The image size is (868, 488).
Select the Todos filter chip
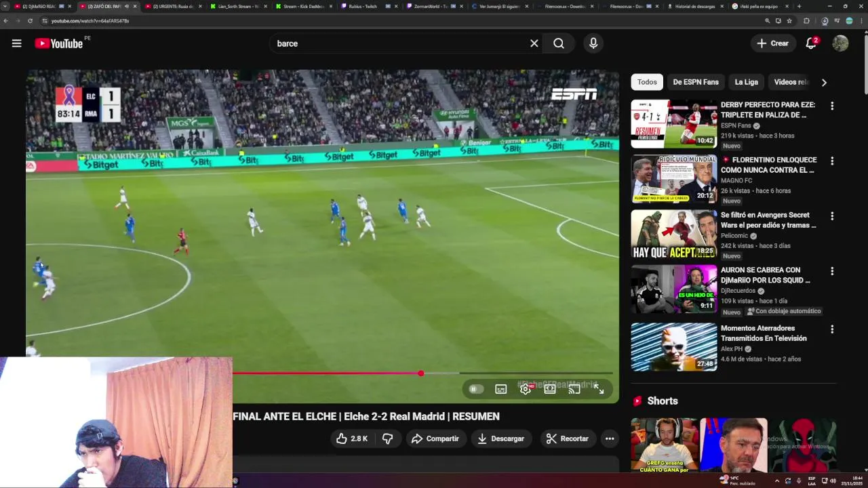pyautogui.click(x=647, y=82)
